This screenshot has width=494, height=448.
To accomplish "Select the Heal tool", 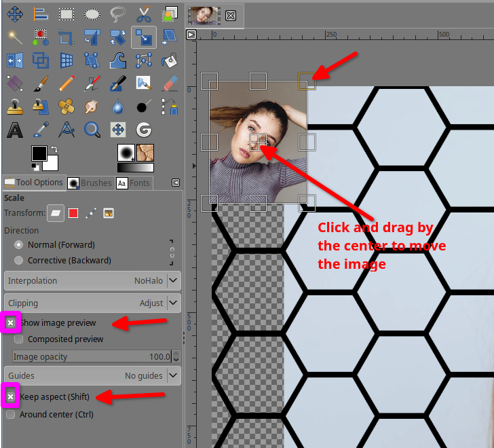I will click(66, 107).
